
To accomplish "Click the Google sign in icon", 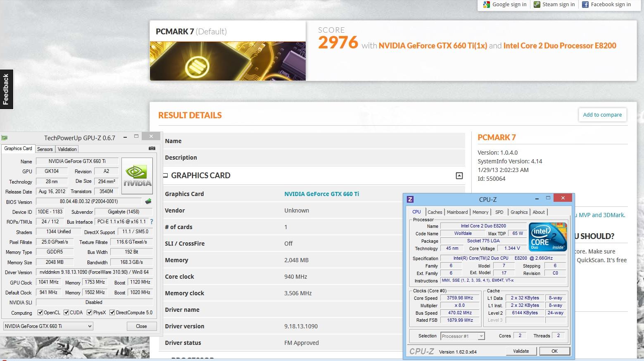I will click(486, 5).
